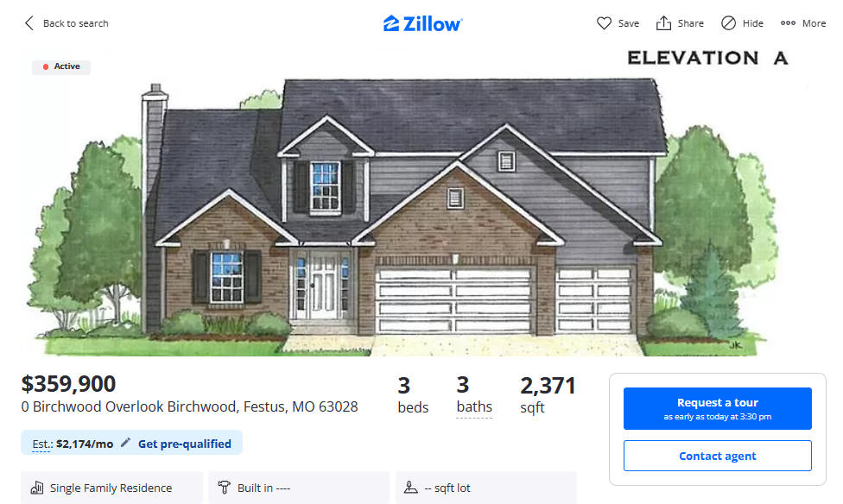Click the Save heart icon
Screen dimensions: 843x504
click(604, 23)
